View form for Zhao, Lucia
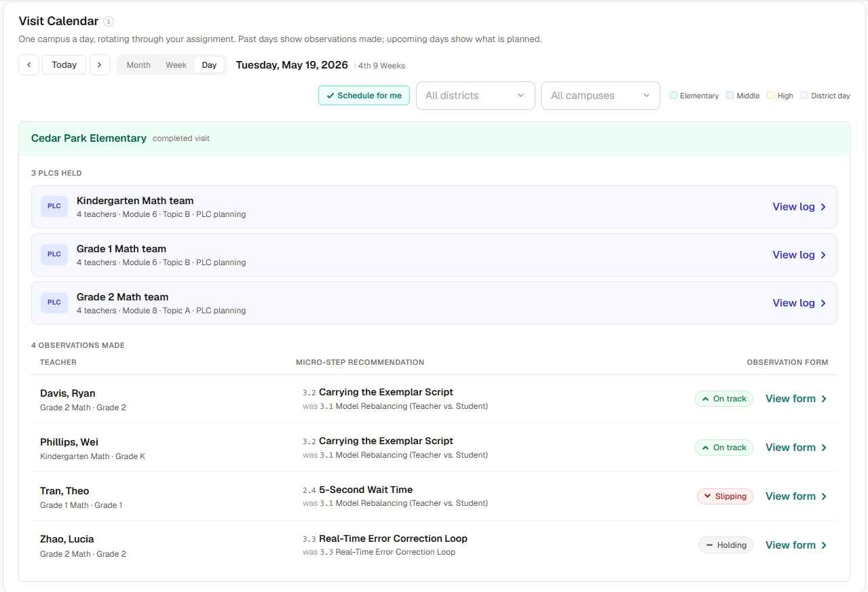 tap(796, 545)
